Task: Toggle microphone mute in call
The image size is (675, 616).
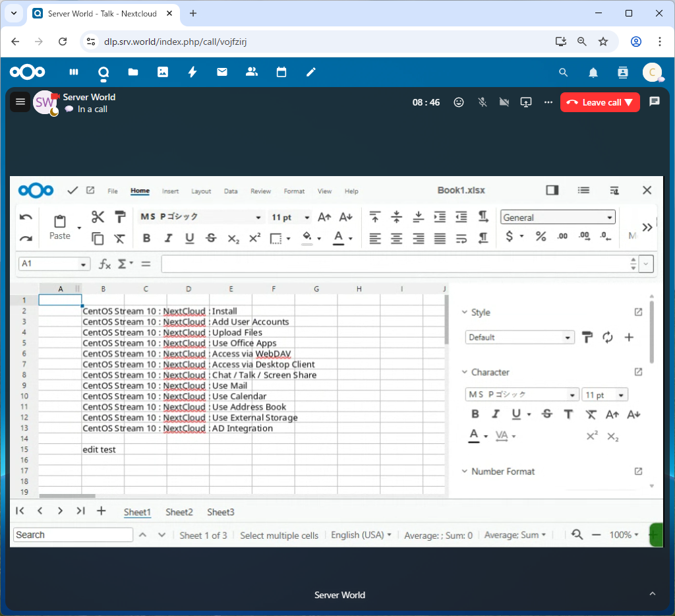Action: 483,102
